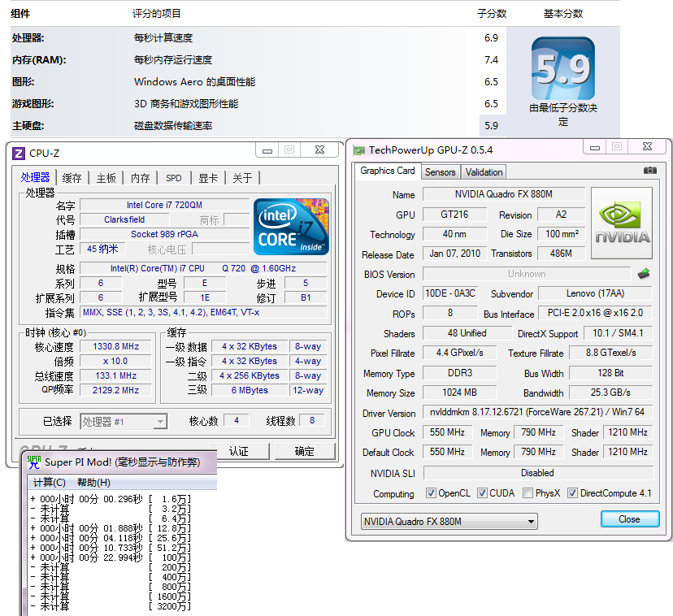The height and width of the screenshot is (616, 673).
Task: Click the Memory Size 1024 MB field
Action: click(x=460, y=393)
